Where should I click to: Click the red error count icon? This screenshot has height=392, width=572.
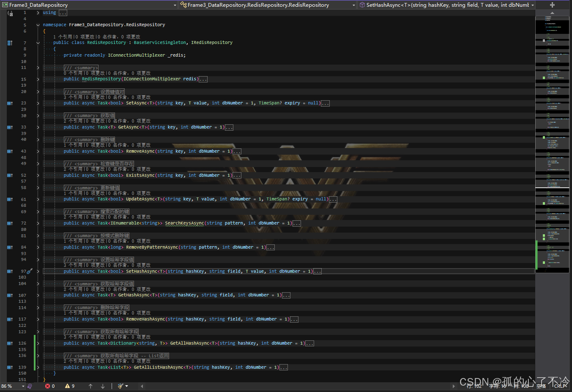pyautogui.click(x=47, y=386)
